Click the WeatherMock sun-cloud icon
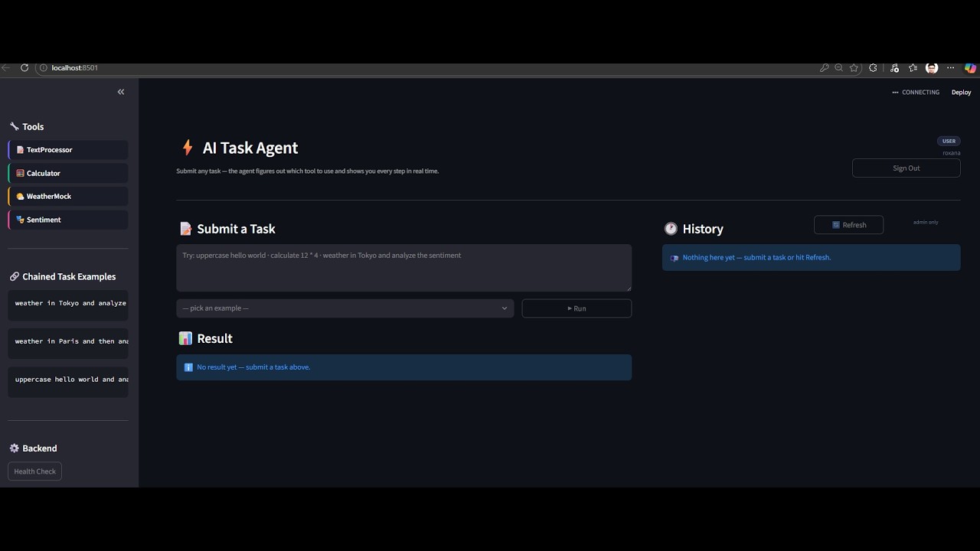Viewport: 980px width, 551px height. tap(20, 197)
